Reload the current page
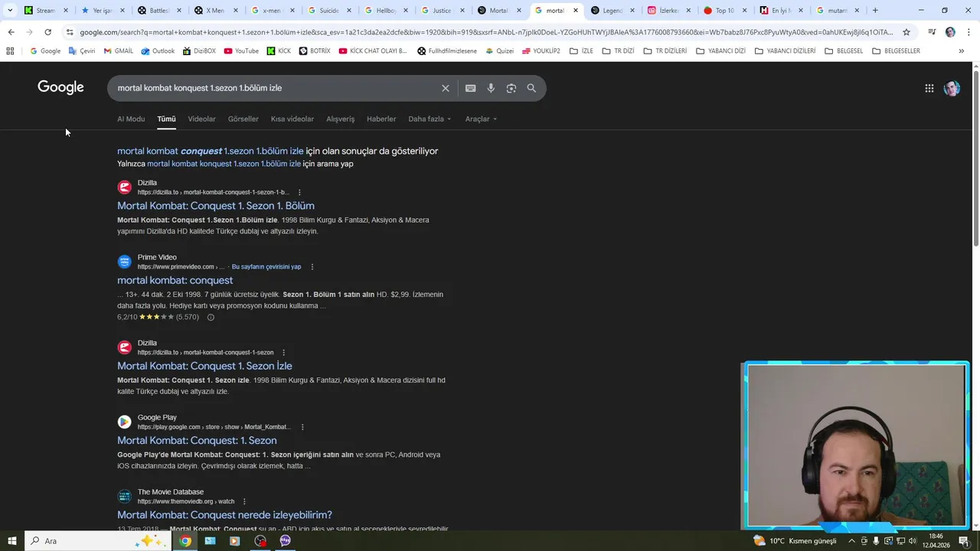This screenshot has height=551, width=980. (x=47, y=32)
